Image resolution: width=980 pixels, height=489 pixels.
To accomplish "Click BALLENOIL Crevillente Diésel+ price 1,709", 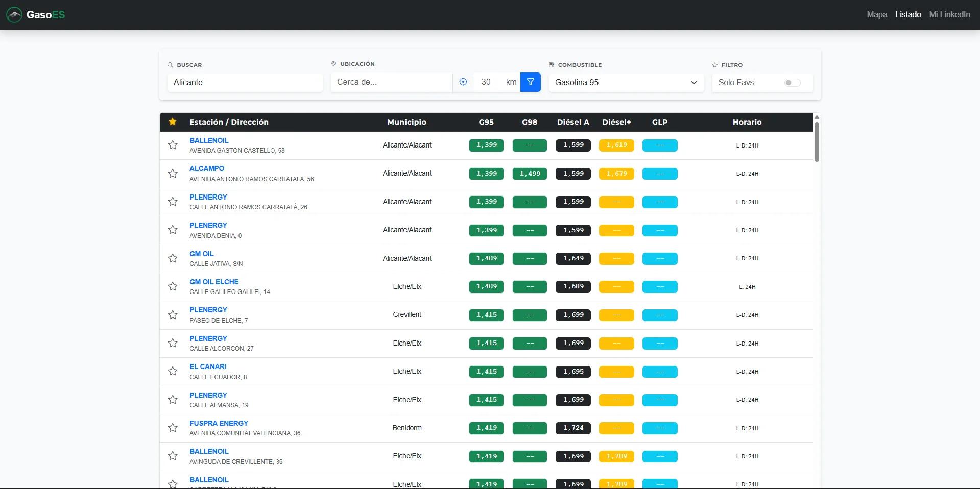I will (616, 456).
